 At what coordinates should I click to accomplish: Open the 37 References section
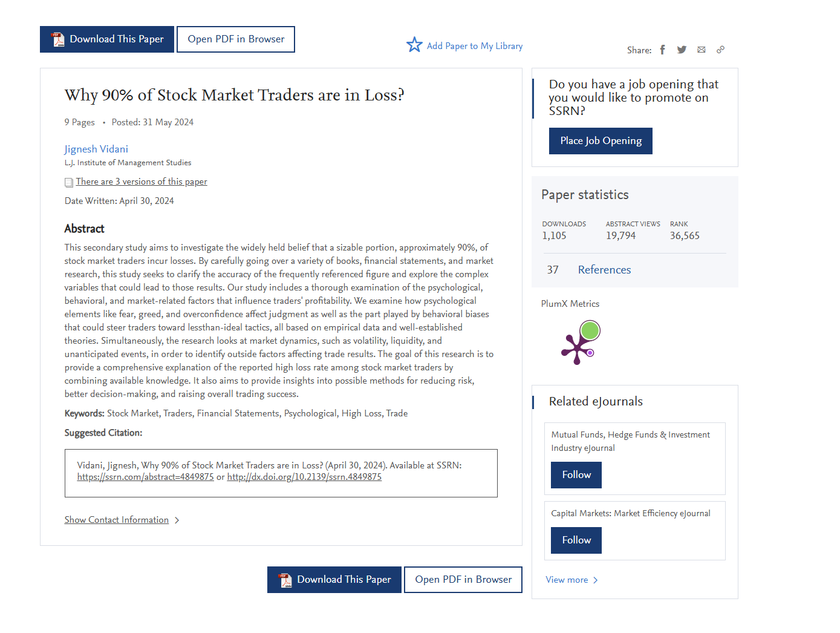(604, 270)
